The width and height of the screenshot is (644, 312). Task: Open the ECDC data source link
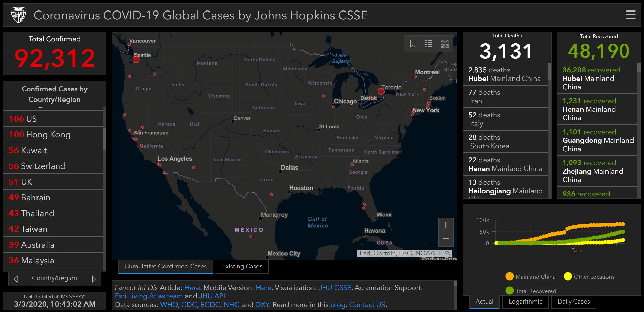(x=210, y=305)
